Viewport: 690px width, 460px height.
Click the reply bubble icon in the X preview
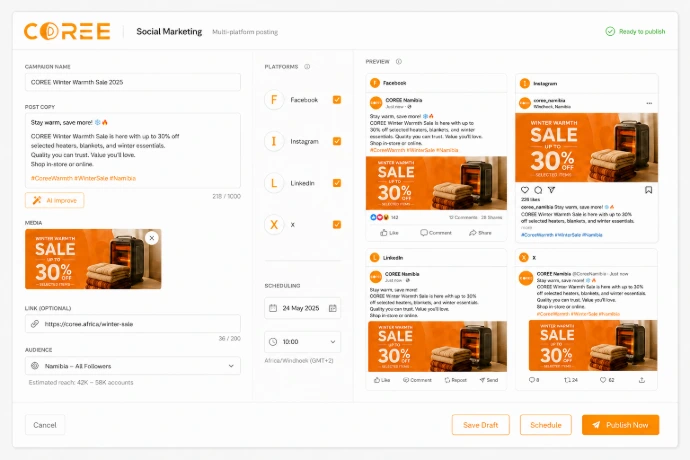[x=531, y=380]
